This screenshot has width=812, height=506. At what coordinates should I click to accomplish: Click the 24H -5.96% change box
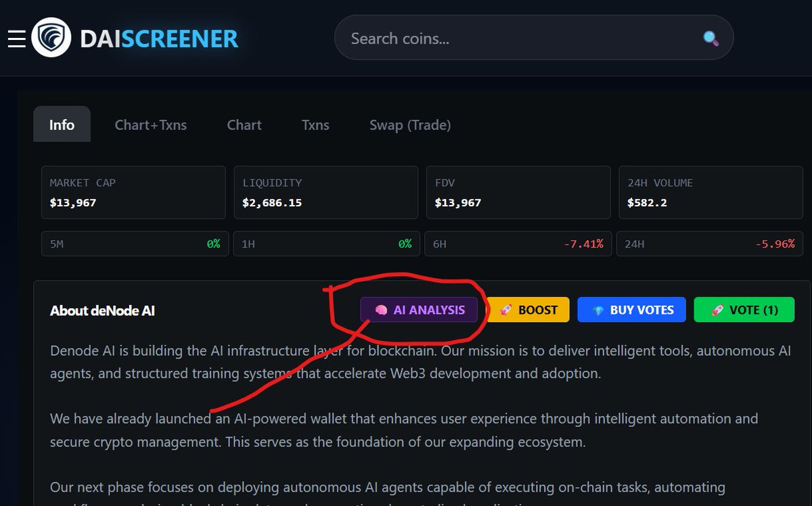709,244
